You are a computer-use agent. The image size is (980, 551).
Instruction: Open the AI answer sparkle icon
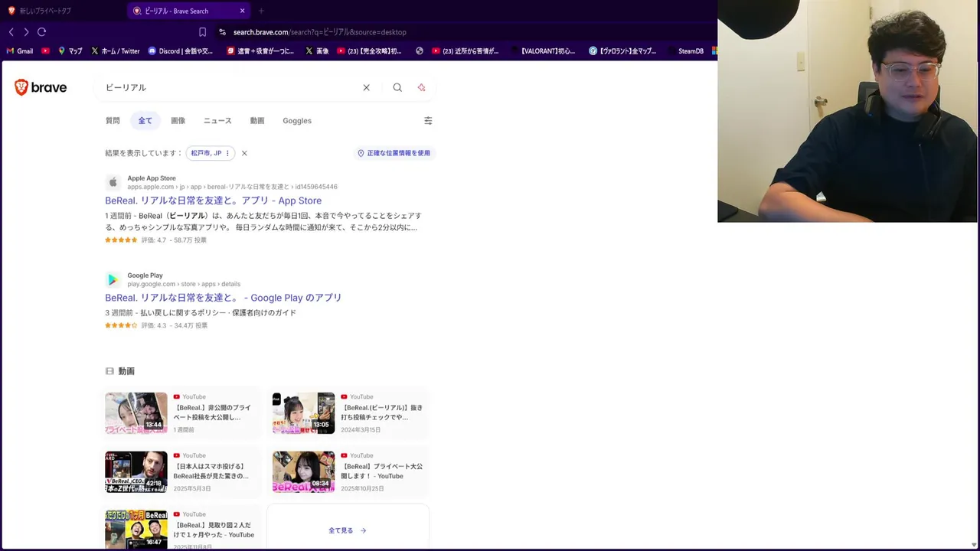(x=421, y=87)
